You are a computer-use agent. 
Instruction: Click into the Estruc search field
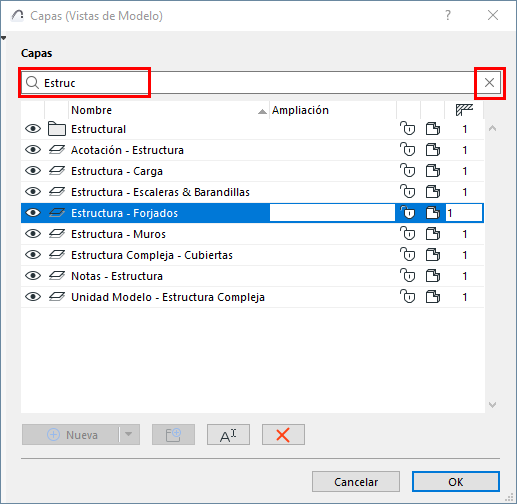pos(260,83)
